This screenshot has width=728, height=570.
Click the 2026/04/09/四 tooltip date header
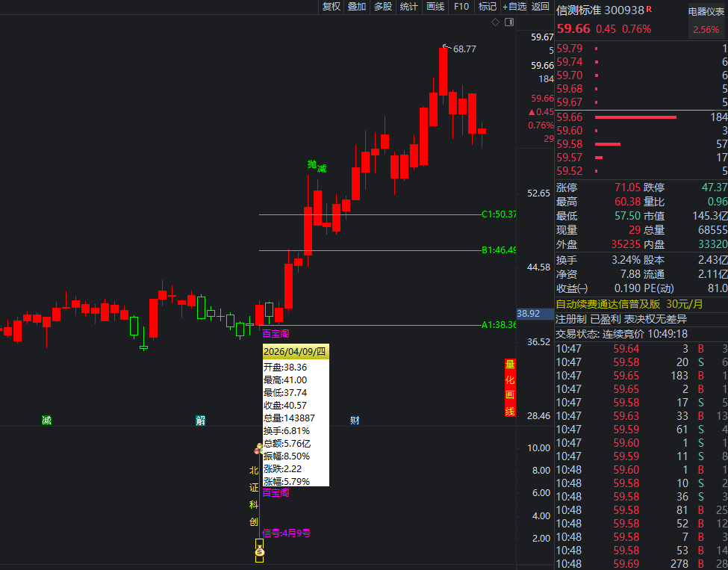click(295, 352)
